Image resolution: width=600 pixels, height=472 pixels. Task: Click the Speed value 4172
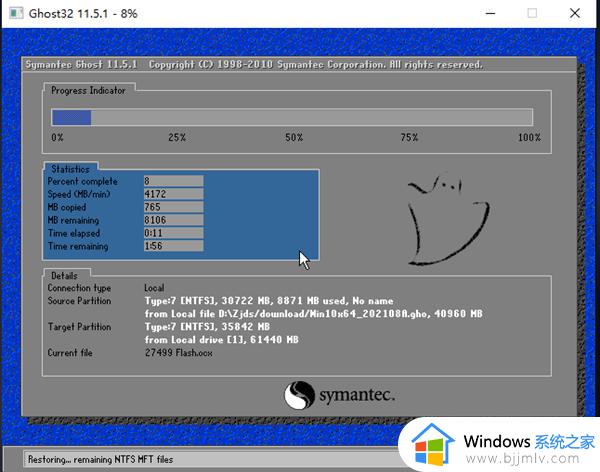[173, 194]
